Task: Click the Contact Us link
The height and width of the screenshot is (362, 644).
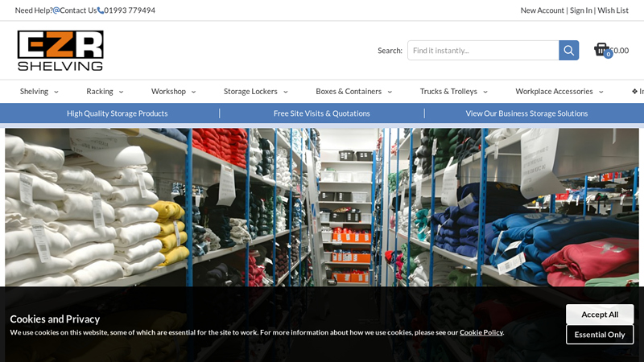Action: click(x=78, y=10)
